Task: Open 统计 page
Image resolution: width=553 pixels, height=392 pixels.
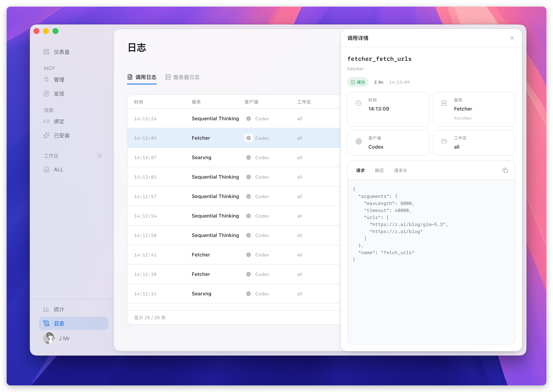Action: [x=74, y=309]
